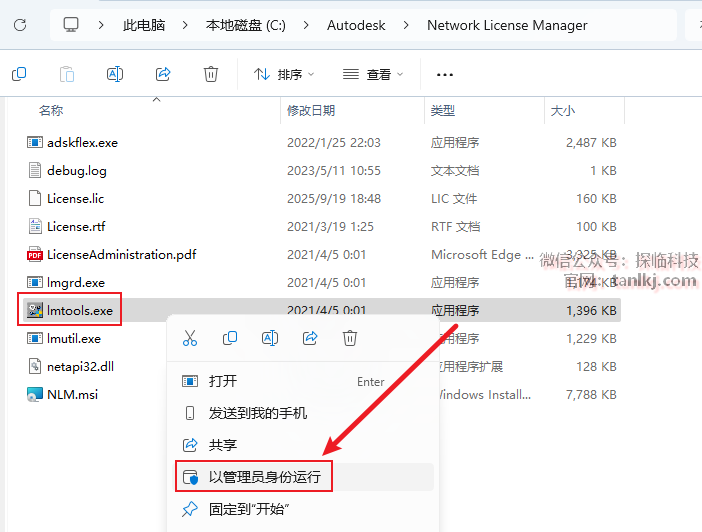Click the lmutil.exe file icon
Viewport: 702px width, 532px height.
tap(35, 338)
